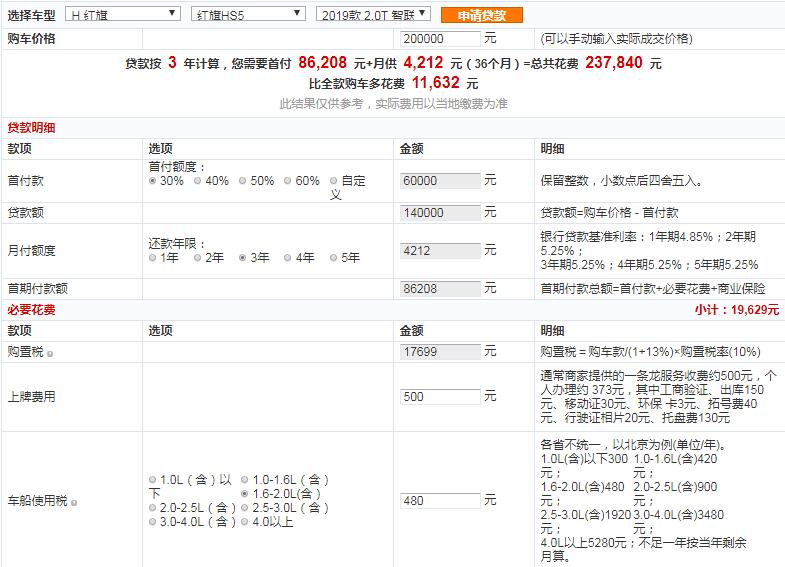Select the 3.0-4.0L(含) displacement option
The height and width of the screenshot is (567, 785).
[x=153, y=522]
